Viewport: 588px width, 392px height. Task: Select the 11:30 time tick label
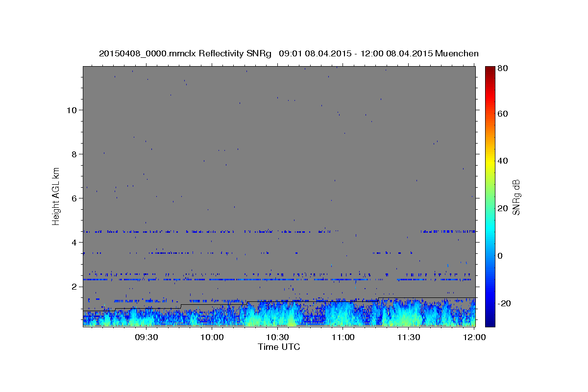[408, 337]
